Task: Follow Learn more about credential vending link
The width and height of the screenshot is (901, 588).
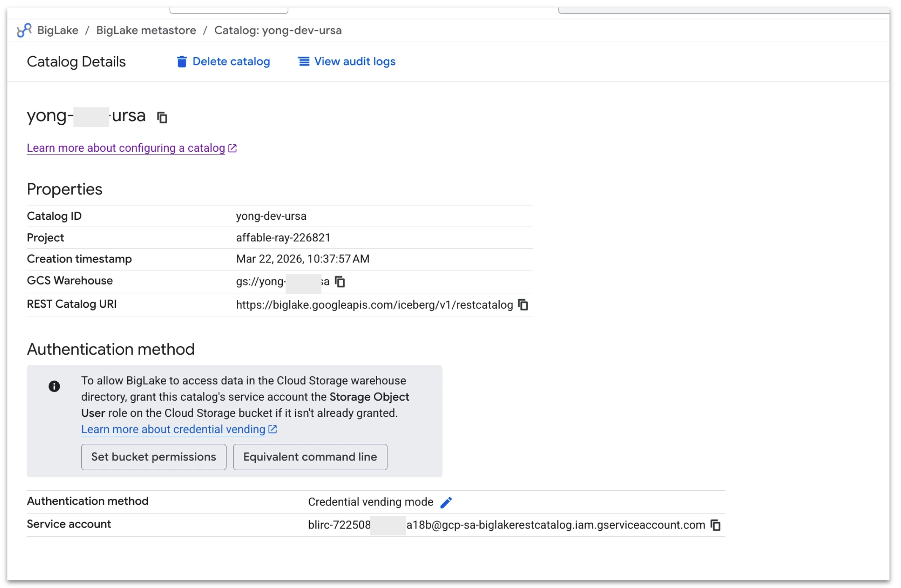Action: click(173, 429)
